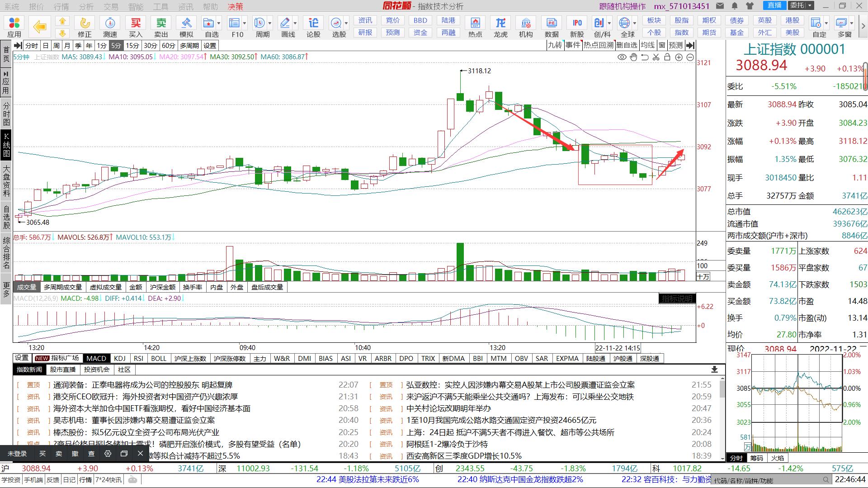The height and width of the screenshot is (488, 868).
Task: Switch to 股市直播 news tab
Action: [x=63, y=370]
